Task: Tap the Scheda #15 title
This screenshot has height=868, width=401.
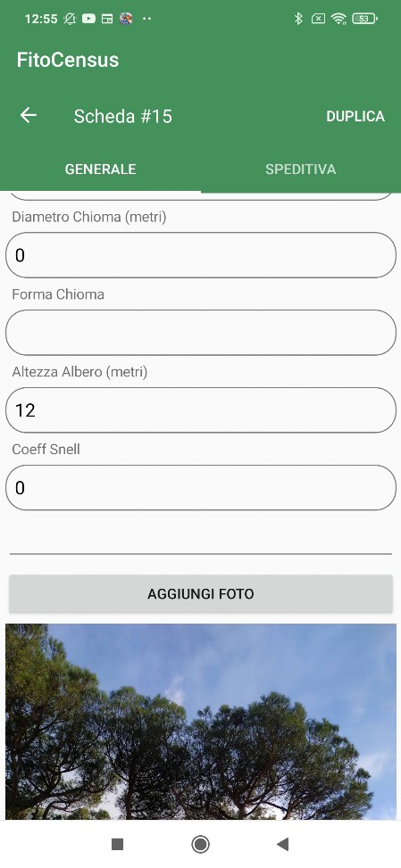Action: point(123,116)
